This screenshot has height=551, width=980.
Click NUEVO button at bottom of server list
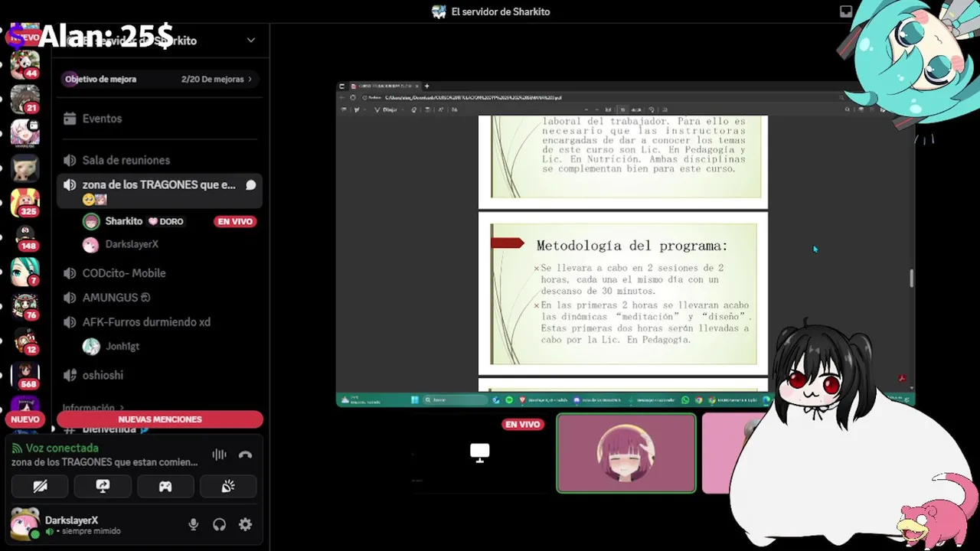[x=24, y=419]
